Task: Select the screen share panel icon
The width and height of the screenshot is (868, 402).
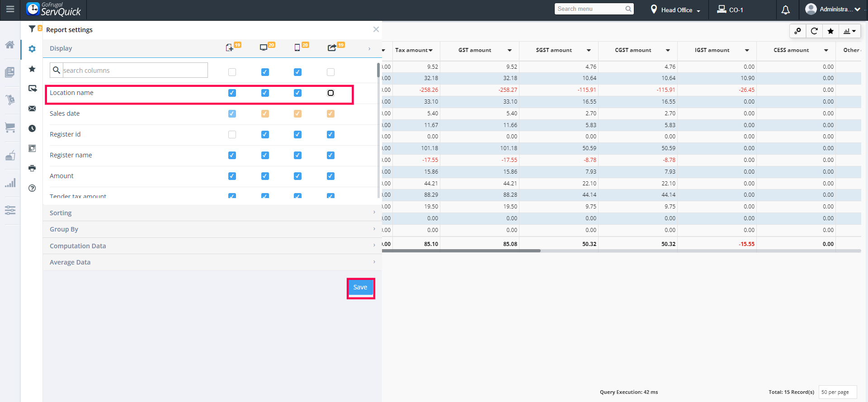Action: point(32,88)
